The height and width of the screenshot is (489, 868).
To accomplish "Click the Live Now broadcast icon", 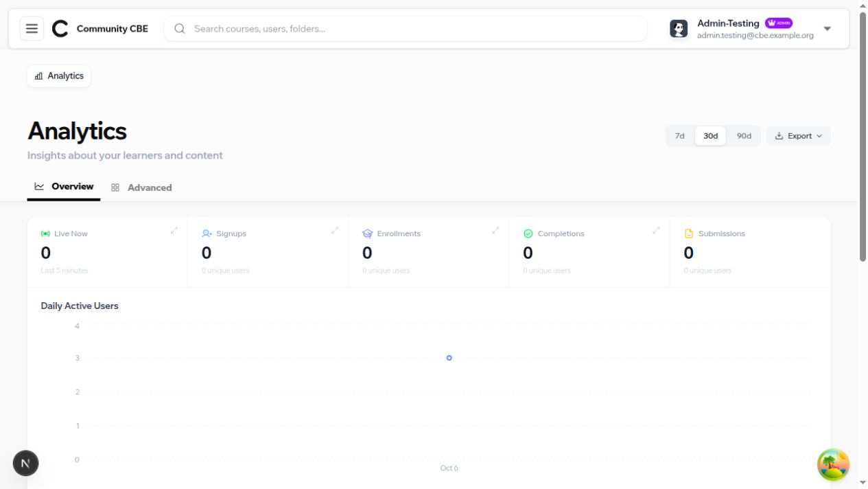I will [45, 234].
